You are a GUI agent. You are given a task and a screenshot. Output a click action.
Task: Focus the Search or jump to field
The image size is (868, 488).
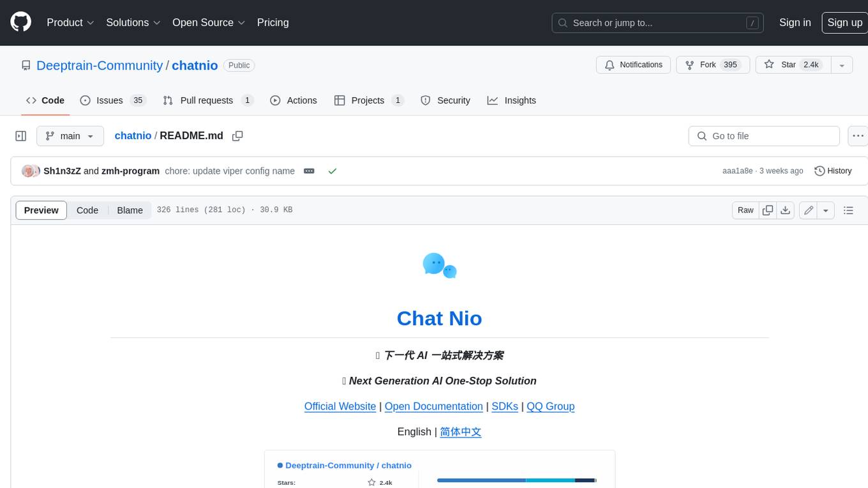[x=658, y=23]
